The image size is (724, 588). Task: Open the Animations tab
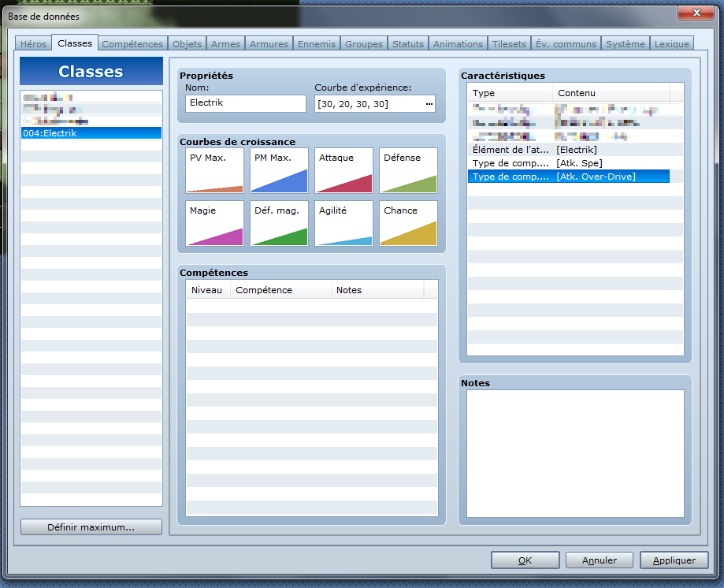click(x=458, y=44)
